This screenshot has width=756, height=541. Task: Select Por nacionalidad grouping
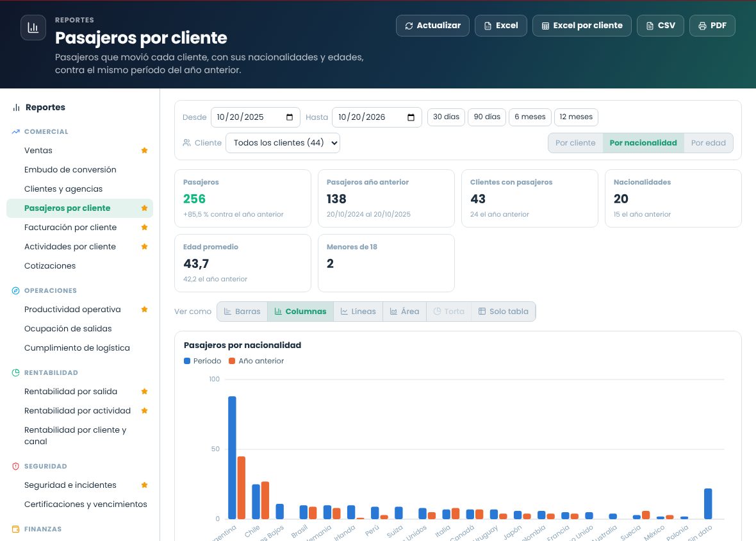tap(643, 143)
